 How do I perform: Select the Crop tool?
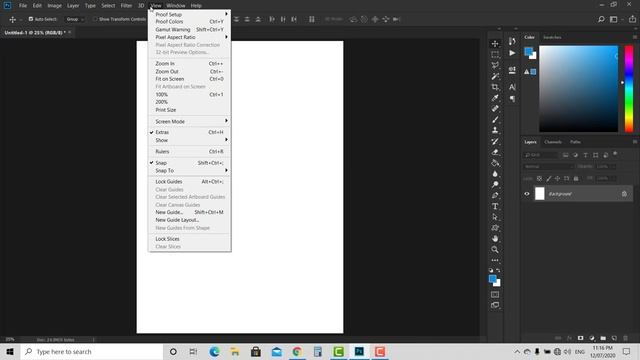click(495, 87)
